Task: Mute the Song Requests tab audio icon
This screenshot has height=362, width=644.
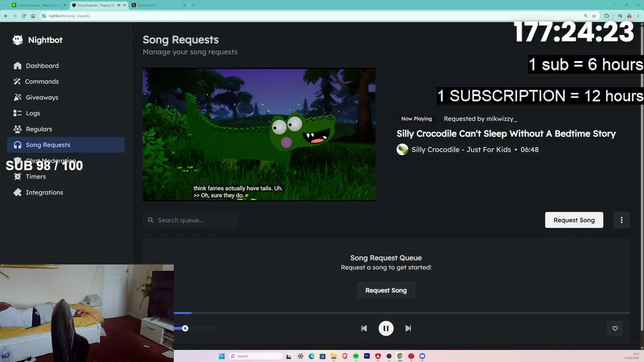Action: 119,5
